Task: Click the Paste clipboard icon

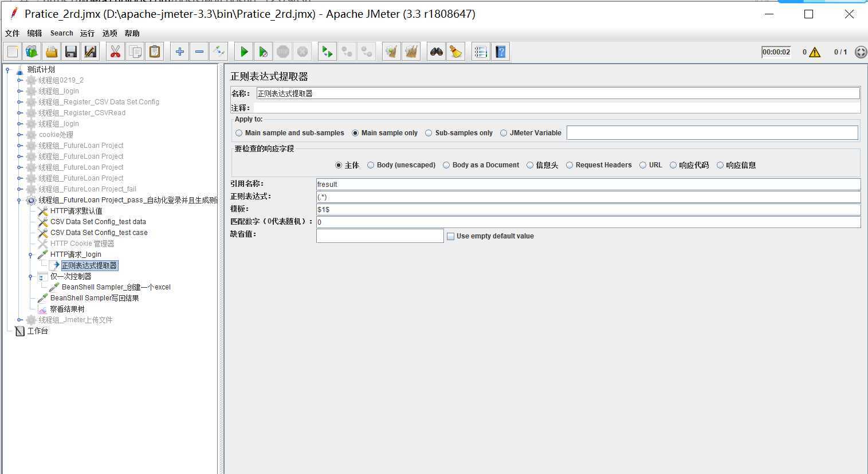Action: [x=155, y=52]
